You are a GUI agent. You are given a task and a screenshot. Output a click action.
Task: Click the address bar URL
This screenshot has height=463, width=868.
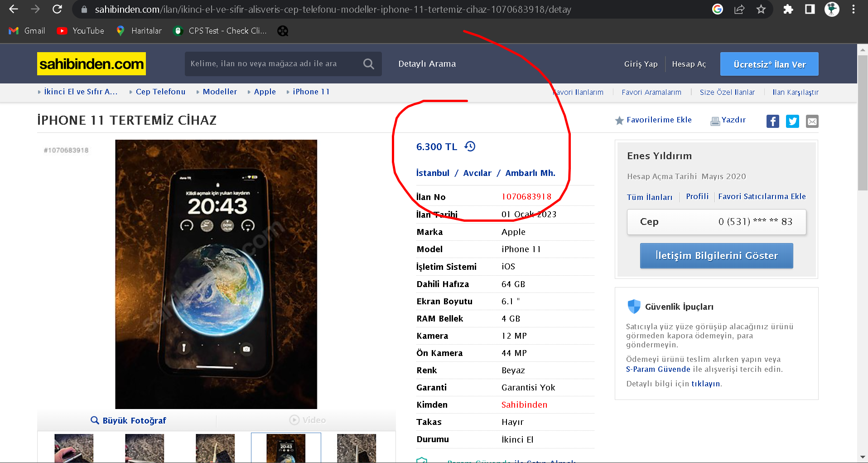pyautogui.click(x=333, y=9)
